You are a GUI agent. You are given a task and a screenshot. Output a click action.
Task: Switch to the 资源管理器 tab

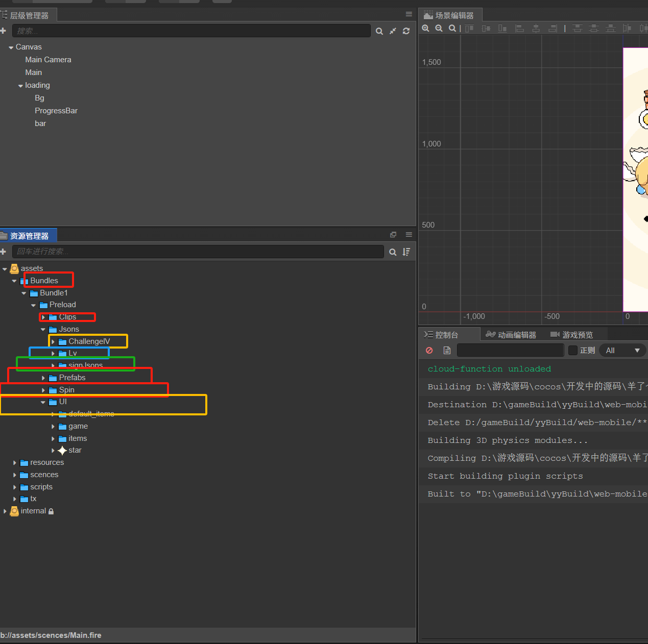28,236
